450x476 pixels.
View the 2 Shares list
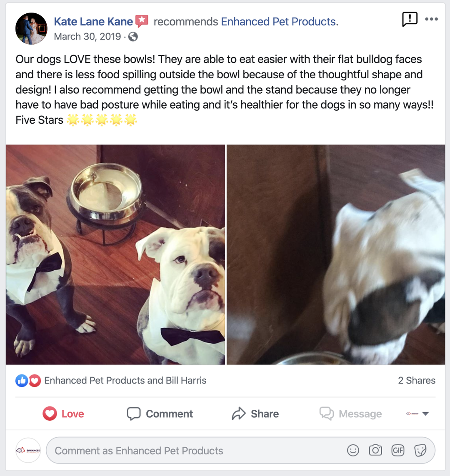coord(417,380)
